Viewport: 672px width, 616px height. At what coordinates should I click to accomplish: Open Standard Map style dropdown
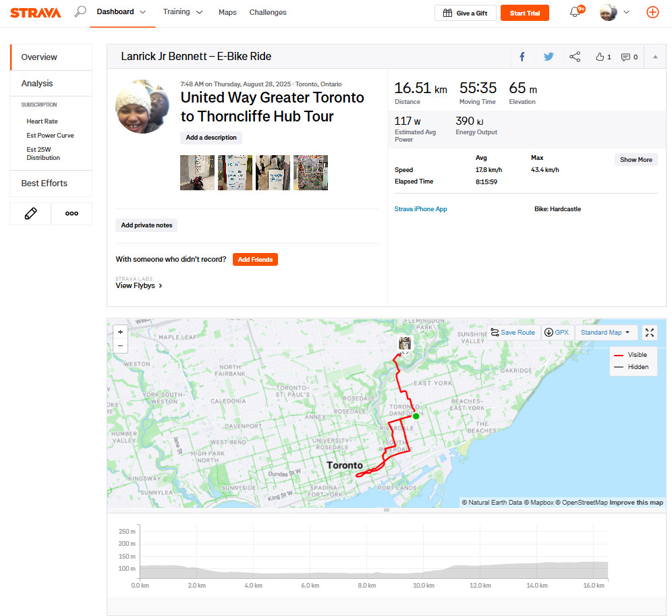click(x=605, y=332)
